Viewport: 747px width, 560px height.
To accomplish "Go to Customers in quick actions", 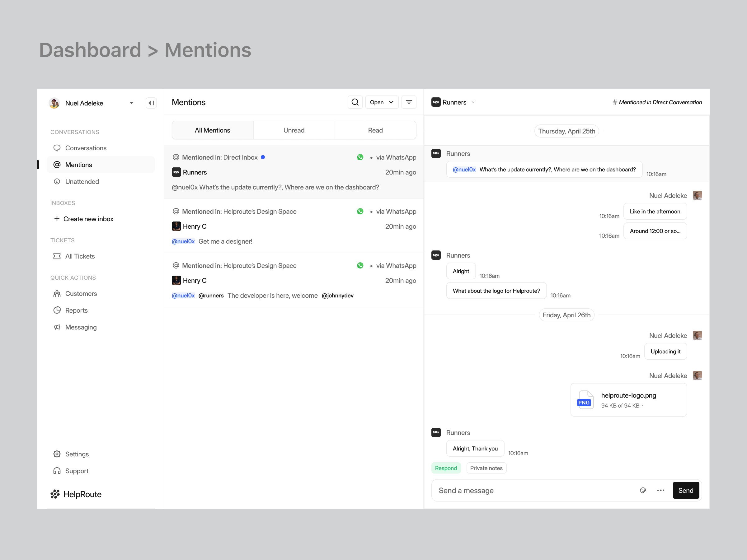I will 81,293.
